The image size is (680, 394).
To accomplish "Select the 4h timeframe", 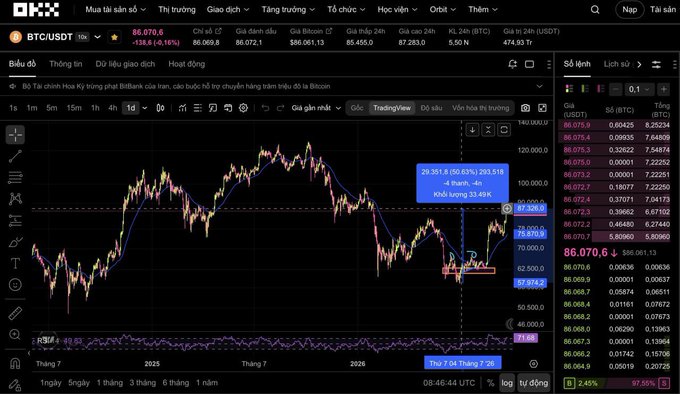I will click(x=112, y=108).
